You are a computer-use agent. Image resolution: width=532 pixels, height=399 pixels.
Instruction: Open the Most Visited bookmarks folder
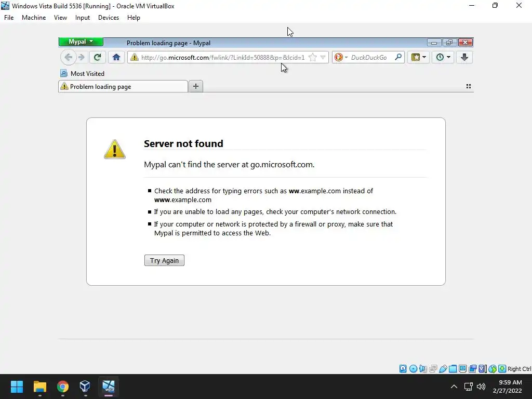pos(82,74)
